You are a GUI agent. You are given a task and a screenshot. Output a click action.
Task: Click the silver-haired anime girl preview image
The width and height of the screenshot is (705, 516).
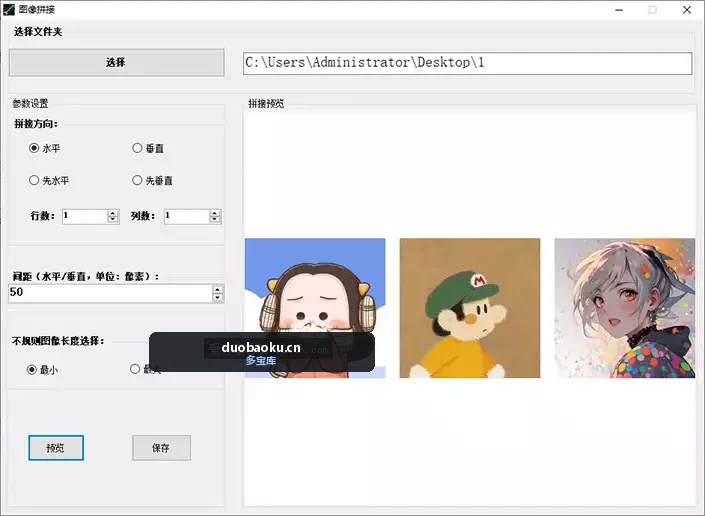(x=625, y=308)
